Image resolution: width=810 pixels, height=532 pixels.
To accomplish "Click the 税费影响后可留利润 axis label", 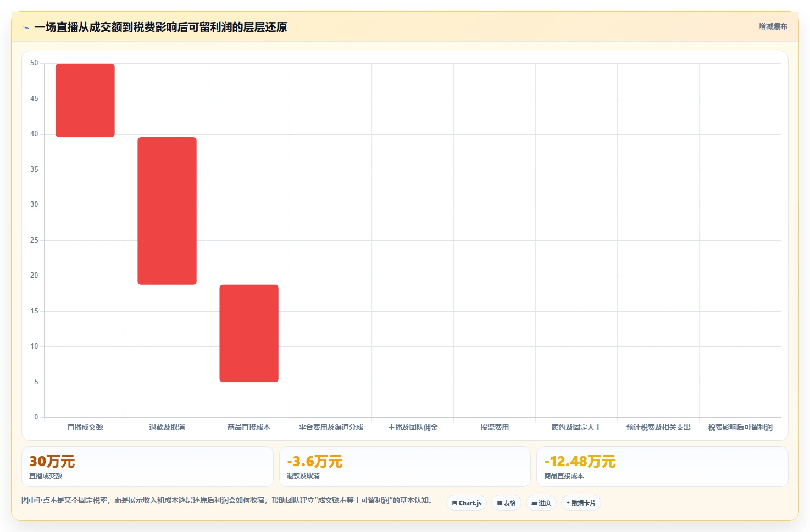I will tap(740, 427).
